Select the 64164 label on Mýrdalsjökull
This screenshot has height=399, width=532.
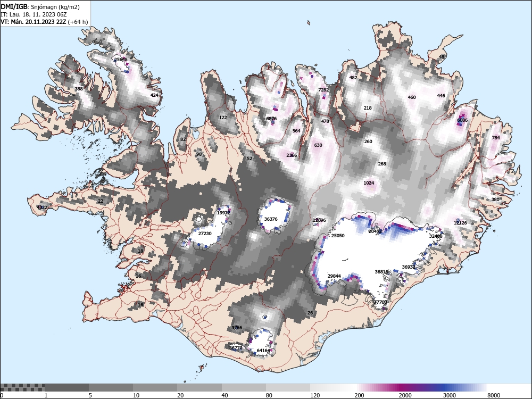click(264, 351)
